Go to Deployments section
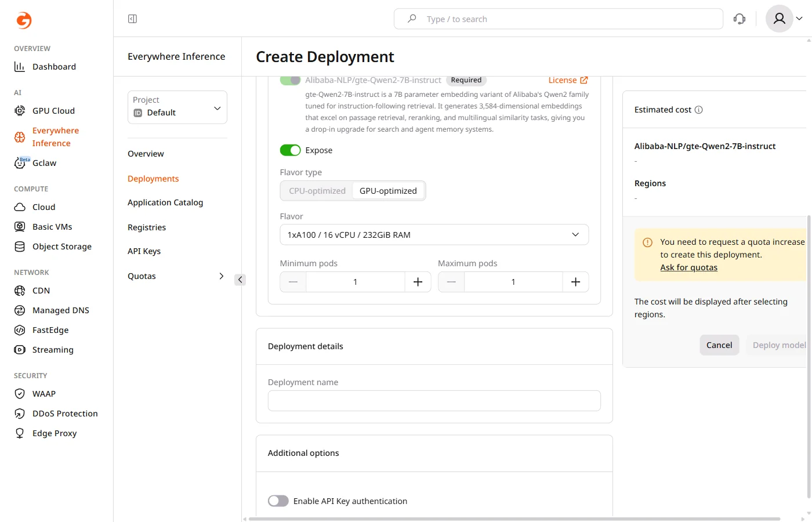Screen dimensions: 812x522 (x=153, y=179)
